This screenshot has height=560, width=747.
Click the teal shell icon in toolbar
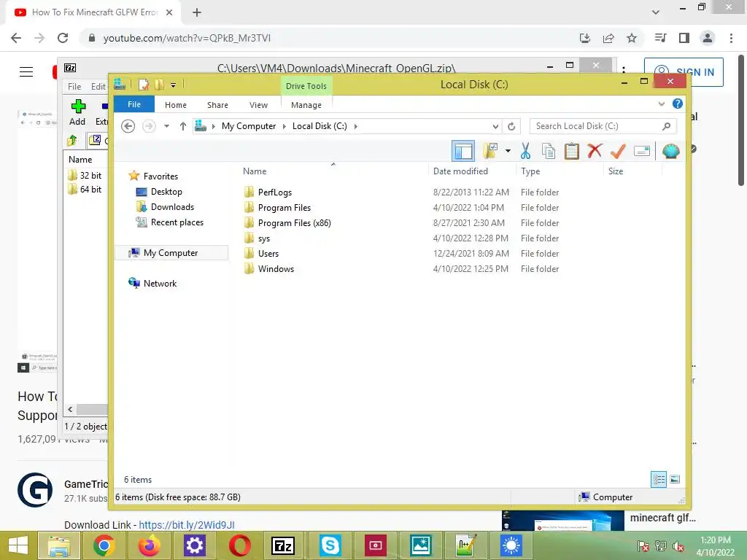tap(671, 152)
